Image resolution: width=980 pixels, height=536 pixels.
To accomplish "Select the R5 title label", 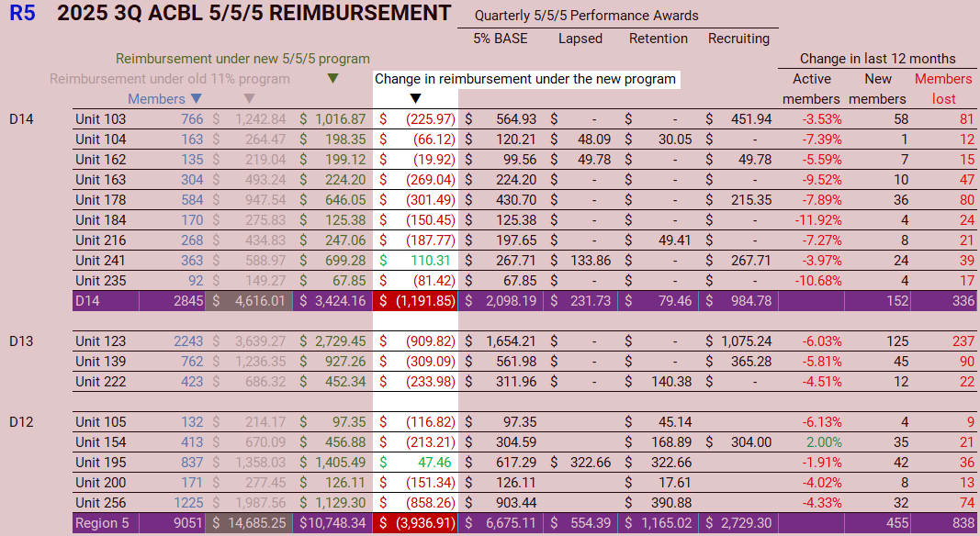I will pyautogui.click(x=22, y=13).
